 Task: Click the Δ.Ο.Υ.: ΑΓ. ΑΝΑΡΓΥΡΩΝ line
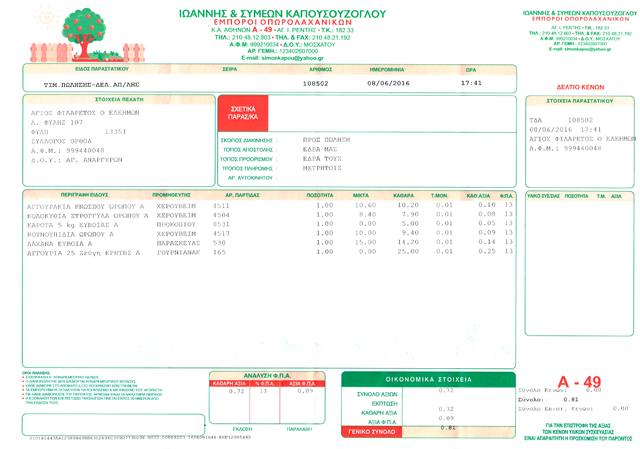pyautogui.click(x=77, y=160)
